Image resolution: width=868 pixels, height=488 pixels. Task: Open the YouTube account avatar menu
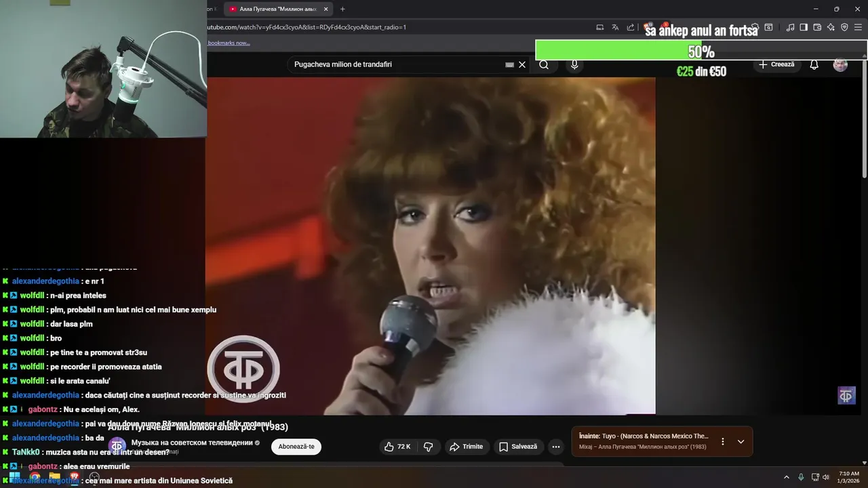pyautogui.click(x=840, y=64)
